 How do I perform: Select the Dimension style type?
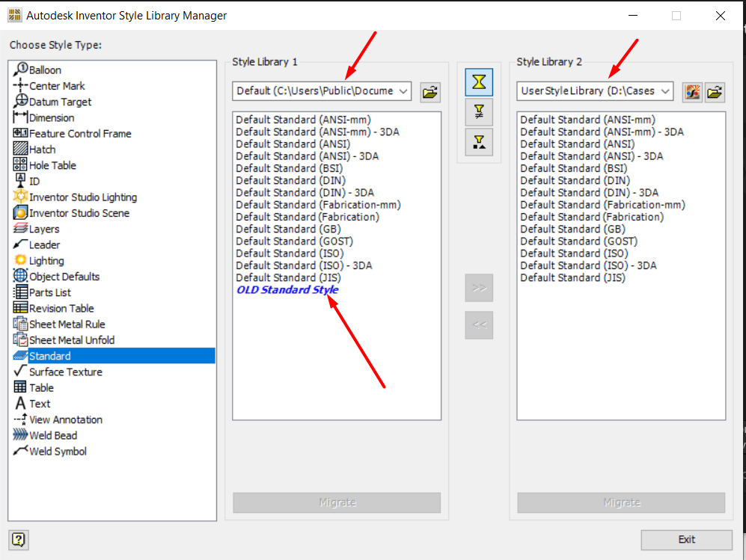pyautogui.click(x=52, y=117)
